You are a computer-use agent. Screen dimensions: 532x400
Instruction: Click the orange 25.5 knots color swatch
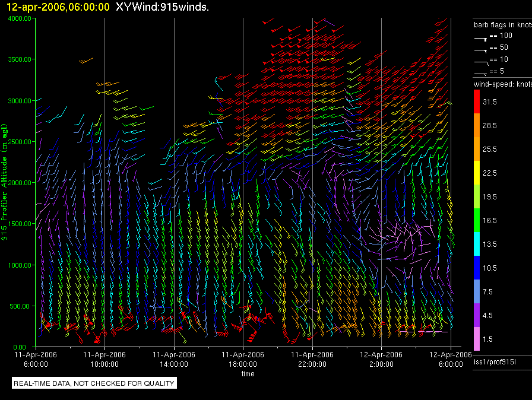[x=477, y=149]
